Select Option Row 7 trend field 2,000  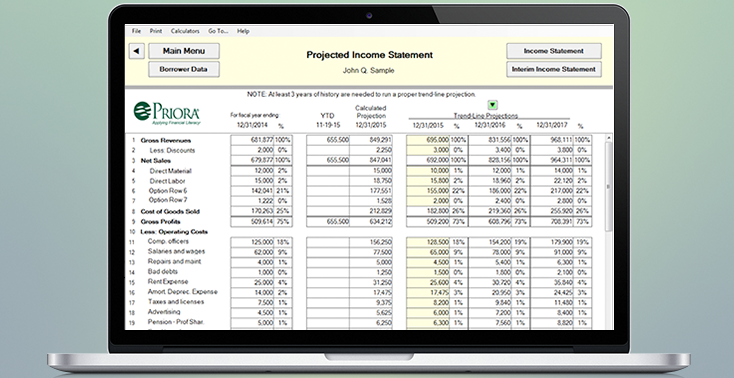428,201
